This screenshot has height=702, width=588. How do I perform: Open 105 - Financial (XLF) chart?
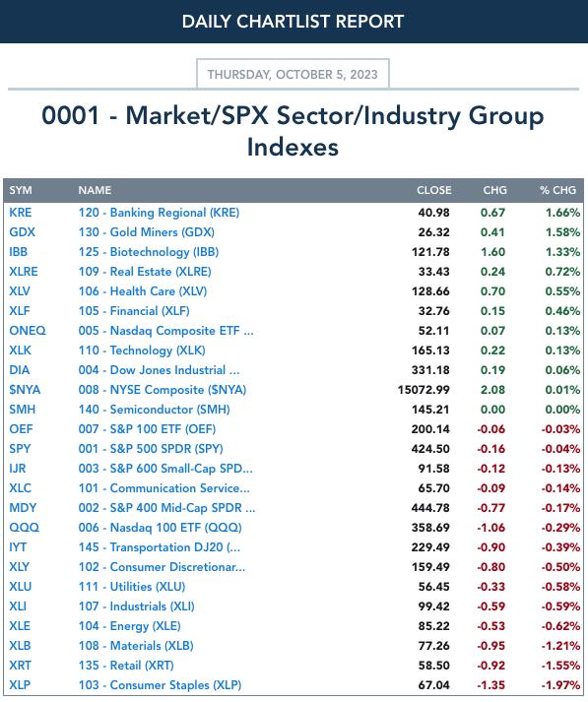point(134,311)
